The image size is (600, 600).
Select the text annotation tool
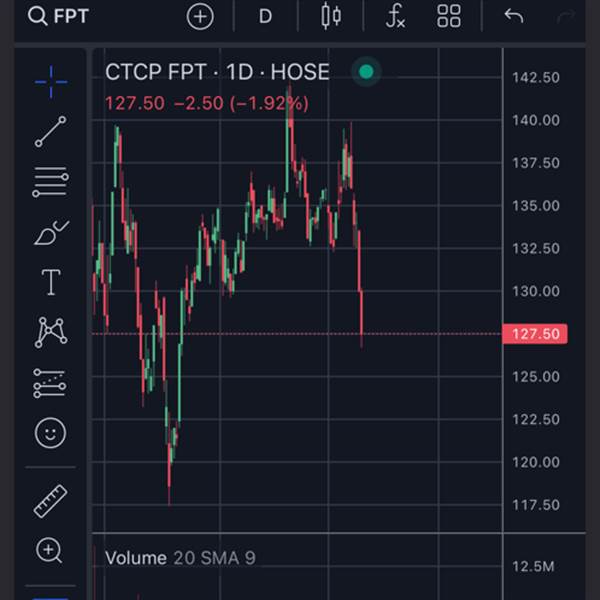51,282
